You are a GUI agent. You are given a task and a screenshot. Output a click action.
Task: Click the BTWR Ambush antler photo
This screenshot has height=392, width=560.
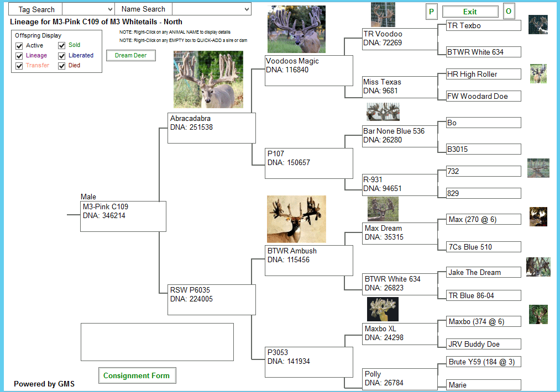296,219
